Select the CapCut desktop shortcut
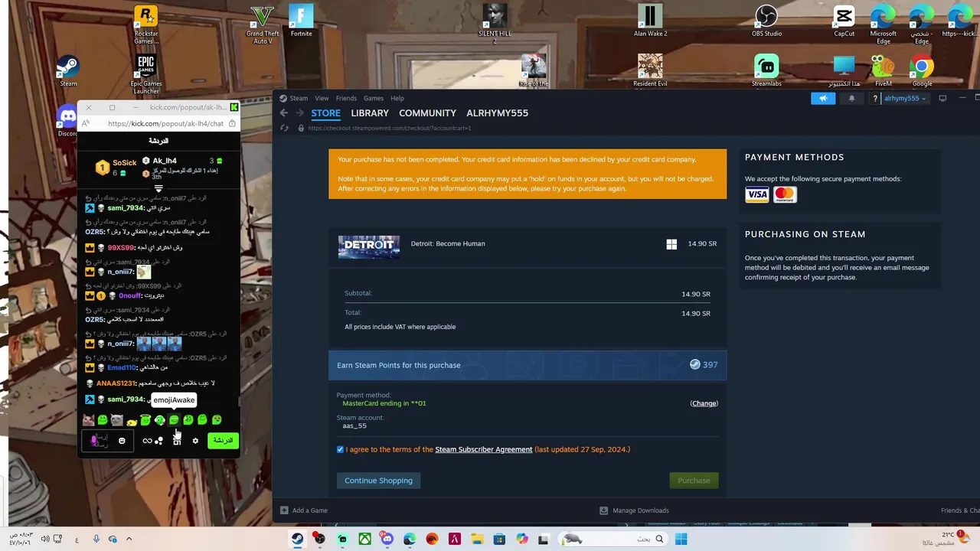 [844, 21]
